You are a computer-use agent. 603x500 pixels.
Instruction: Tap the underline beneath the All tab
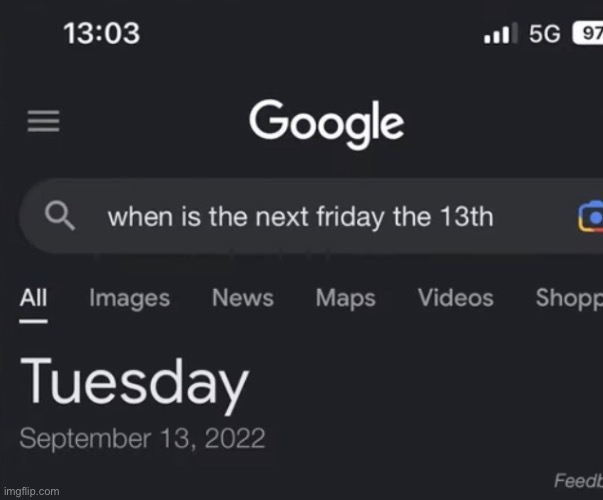click(x=33, y=321)
